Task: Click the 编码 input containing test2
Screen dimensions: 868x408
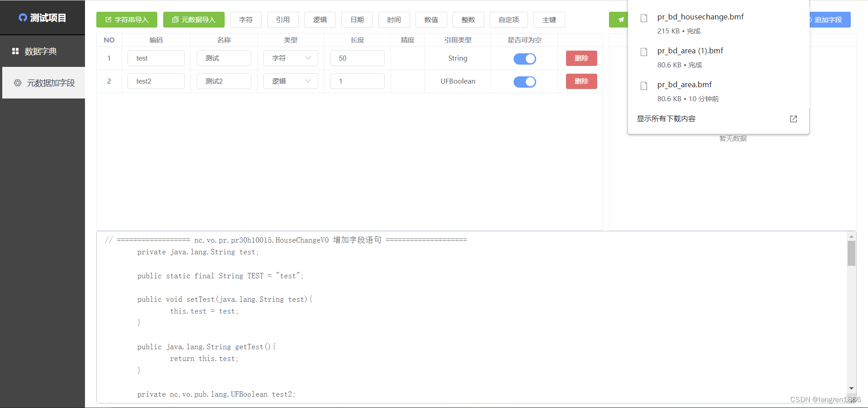Action: pyautogui.click(x=156, y=81)
